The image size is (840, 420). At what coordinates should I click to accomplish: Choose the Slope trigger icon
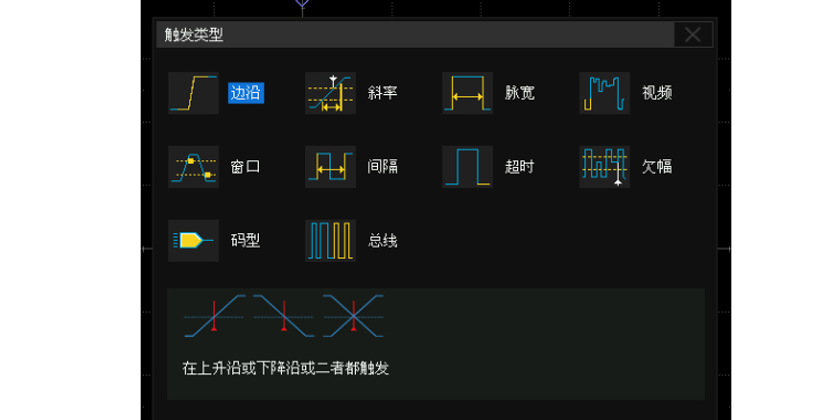330,93
